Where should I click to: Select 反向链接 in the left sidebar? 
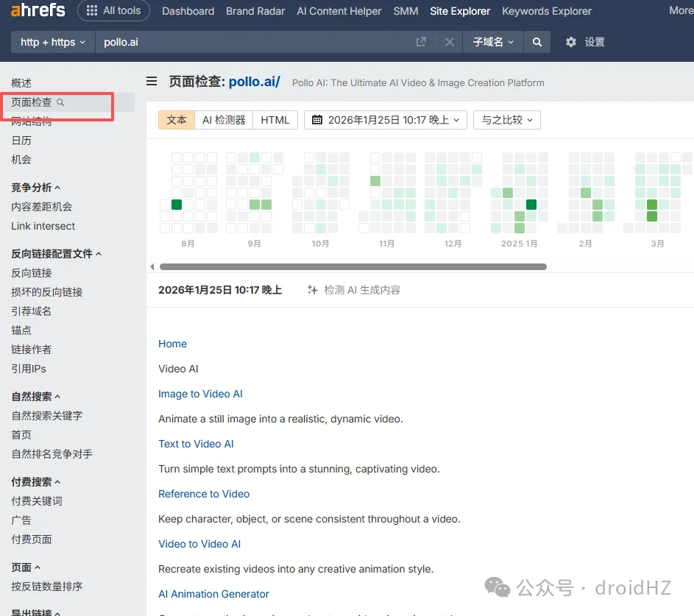(32, 273)
